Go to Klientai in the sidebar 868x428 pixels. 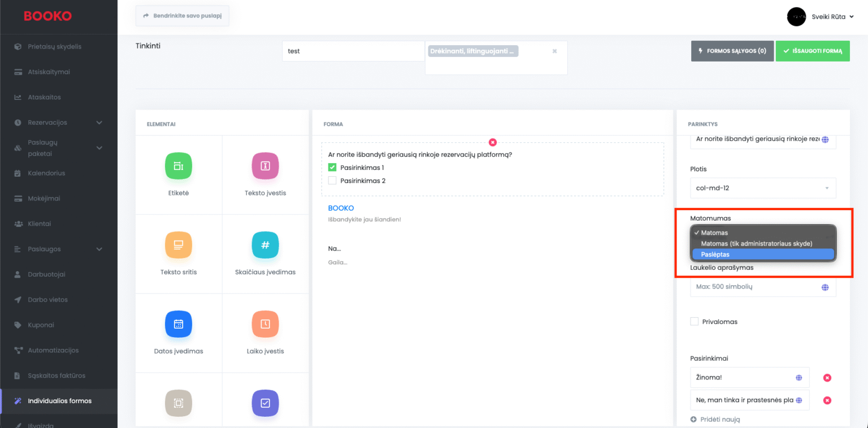coord(40,224)
